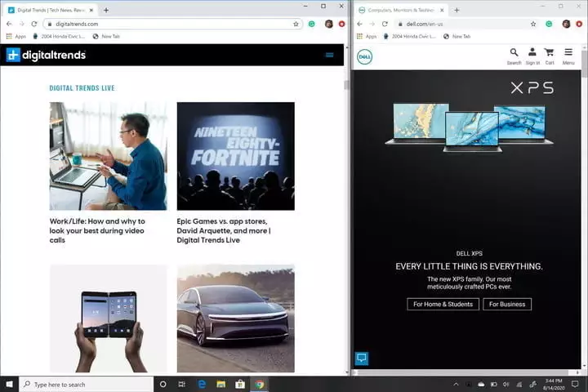588x392 pixels.
Task: Open the Work/Life video calls article
Action: click(x=97, y=230)
